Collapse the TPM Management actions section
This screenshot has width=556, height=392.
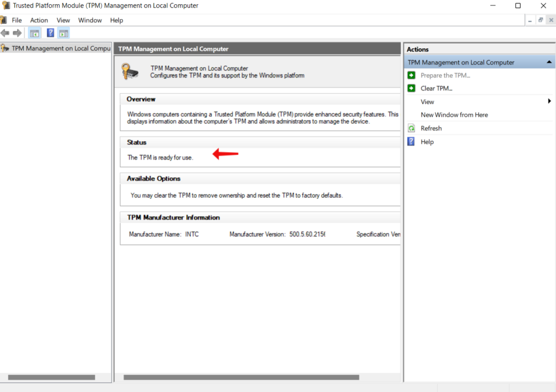(x=548, y=62)
